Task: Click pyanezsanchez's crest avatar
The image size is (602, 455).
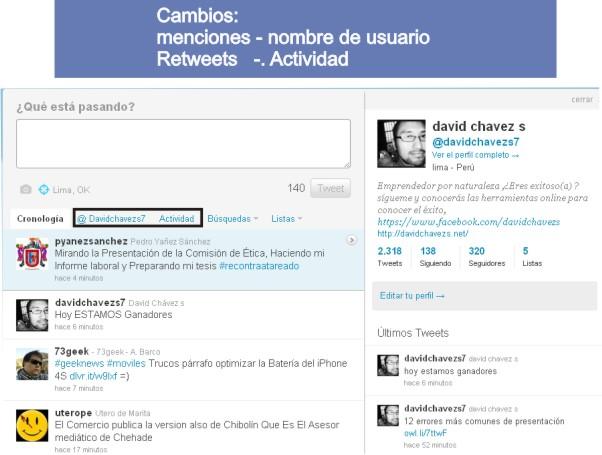Action: pos(32,254)
